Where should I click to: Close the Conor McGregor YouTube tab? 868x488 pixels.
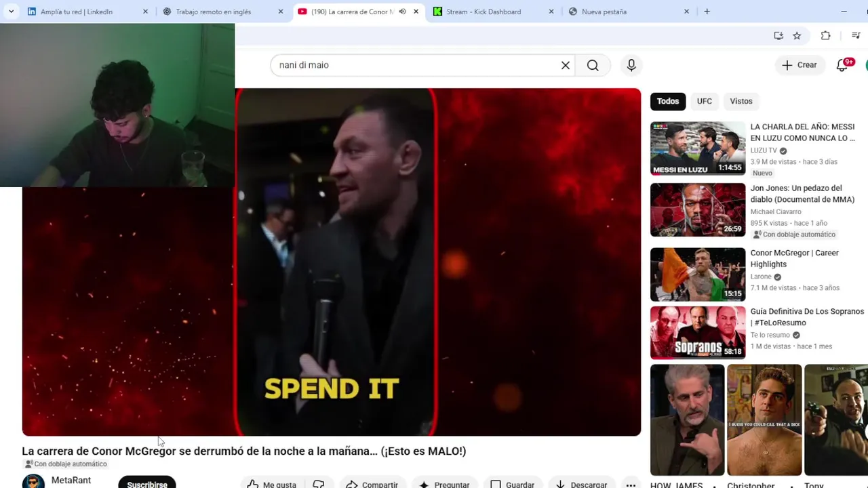point(416,12)
